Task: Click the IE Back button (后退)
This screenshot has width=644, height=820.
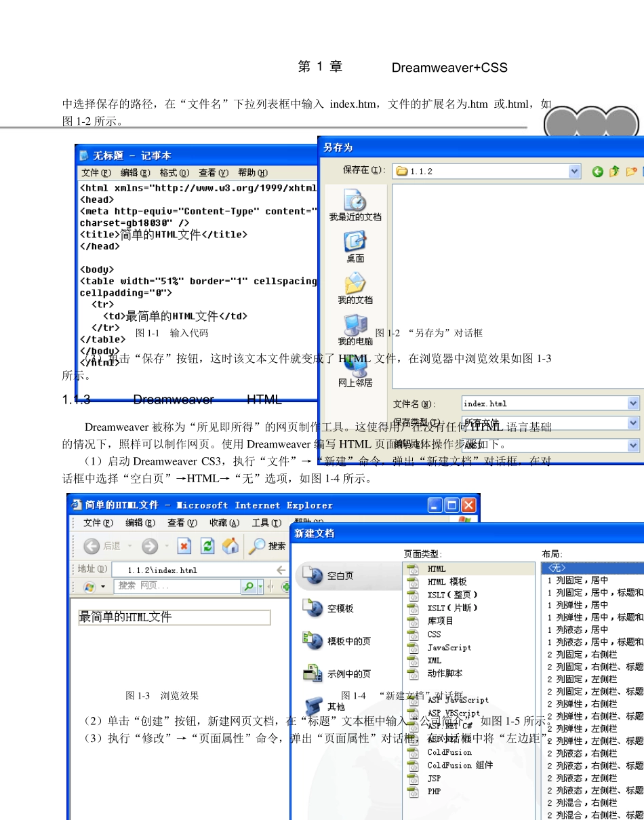Action: [102, 546]
